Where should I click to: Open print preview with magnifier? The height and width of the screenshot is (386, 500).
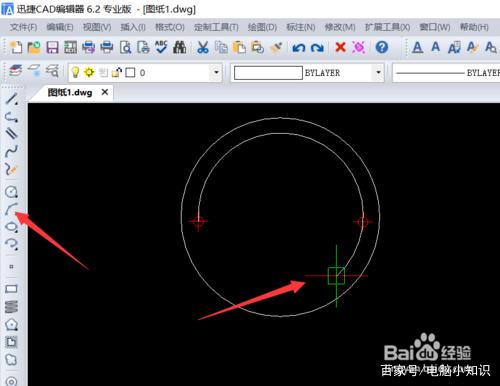pyautogui.click(x=125, y=47)
